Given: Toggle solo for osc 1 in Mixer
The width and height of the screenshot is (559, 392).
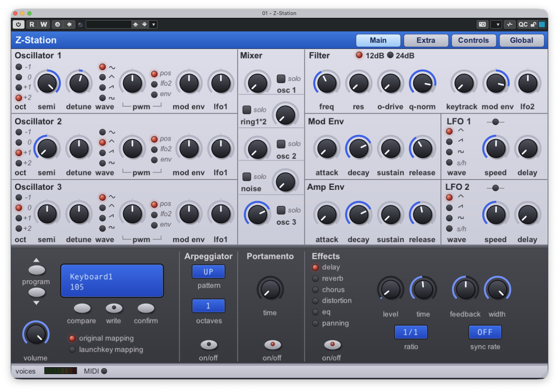Looking at the screenshot, I should [281, 78].
